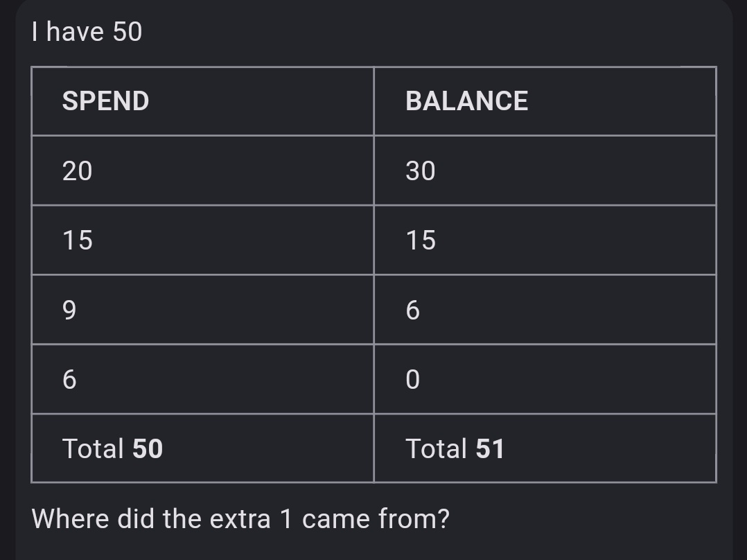Select the 15 value in SPEND column
This screenshot has height=560, width=747.
click(77, 240)
